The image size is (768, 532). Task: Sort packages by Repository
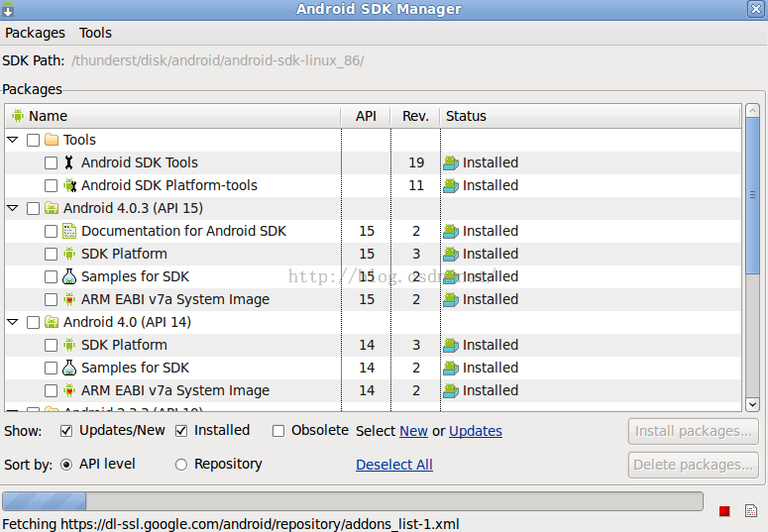(181, 465)
